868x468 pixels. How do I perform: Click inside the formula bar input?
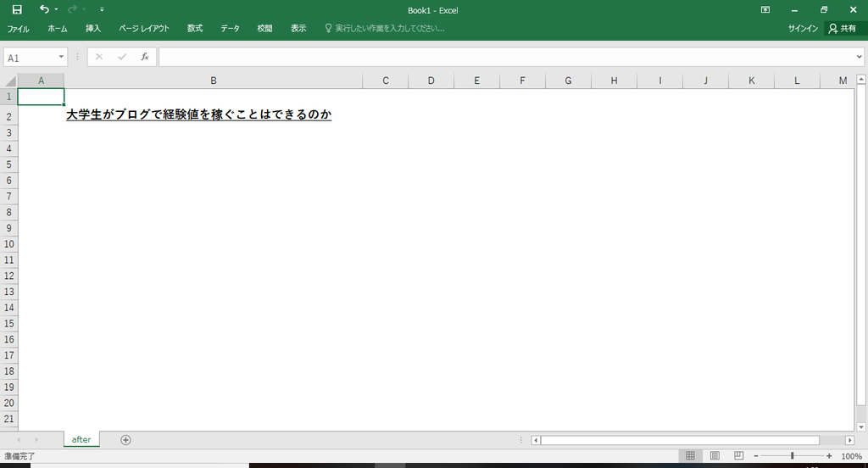click(x=507, y=57)
